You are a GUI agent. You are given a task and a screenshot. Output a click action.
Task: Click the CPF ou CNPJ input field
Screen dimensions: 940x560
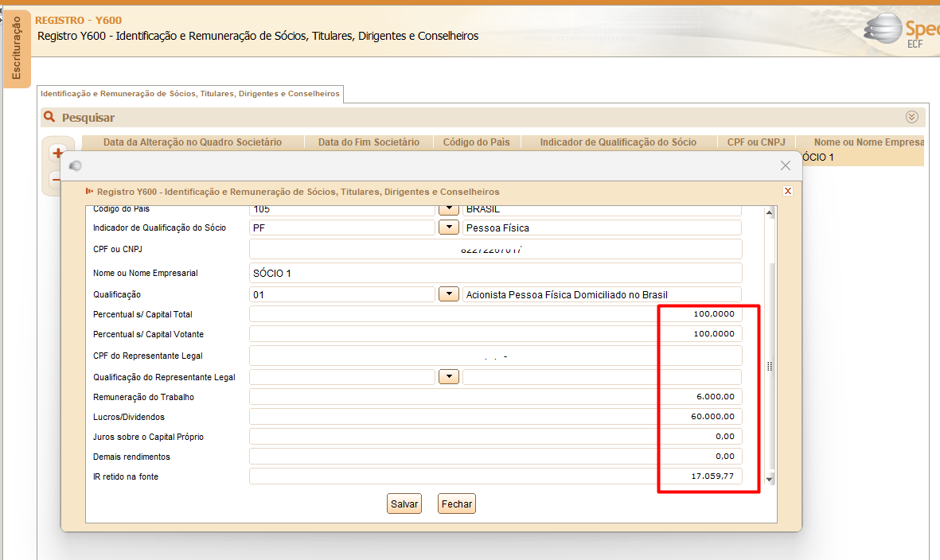pyautogui.click(x=495, y=249)
